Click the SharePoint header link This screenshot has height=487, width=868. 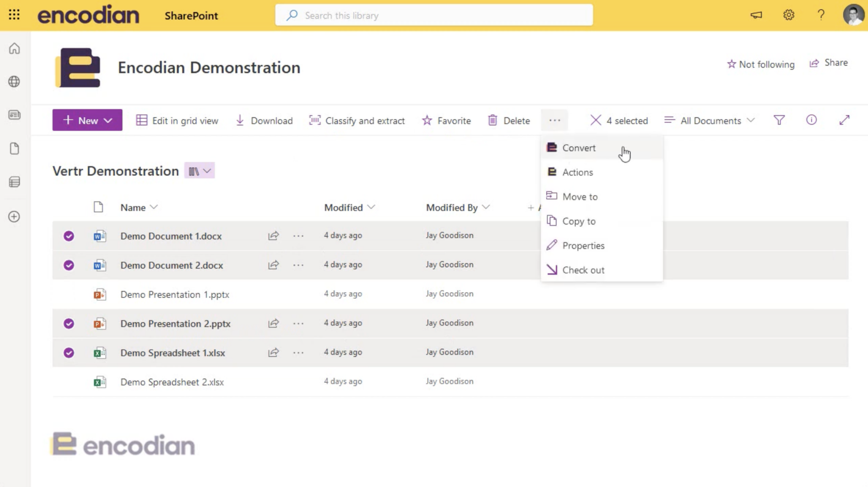pos(191,16)
